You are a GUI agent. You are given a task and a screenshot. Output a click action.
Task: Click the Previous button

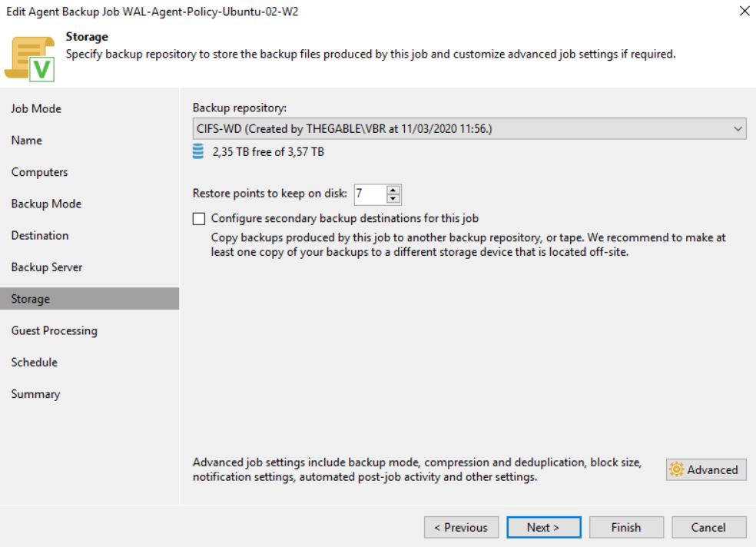(462, 527)
